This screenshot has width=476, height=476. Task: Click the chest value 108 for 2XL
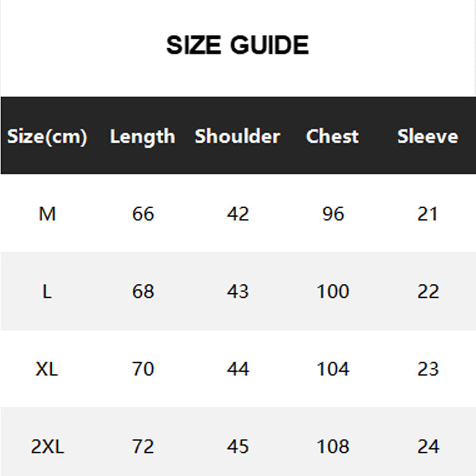333,447
